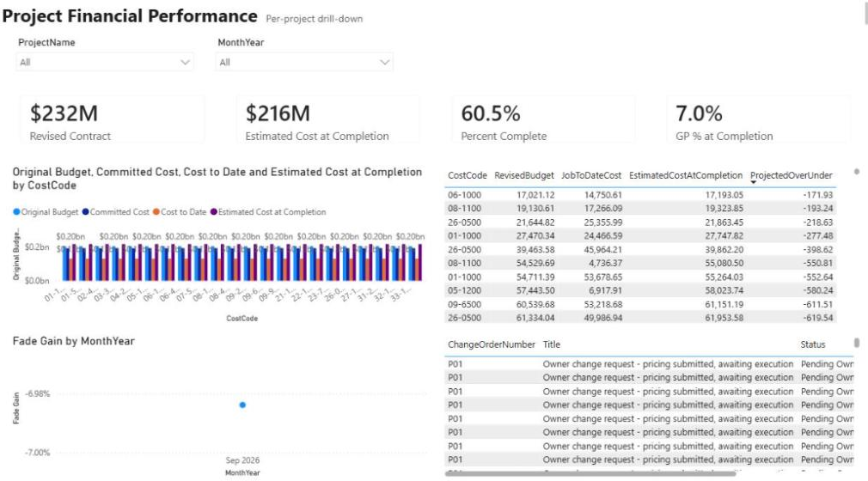868x481 pixels.
Task: Click the CostCode x-axis title of bar chart
Action: tap(241, 319)
